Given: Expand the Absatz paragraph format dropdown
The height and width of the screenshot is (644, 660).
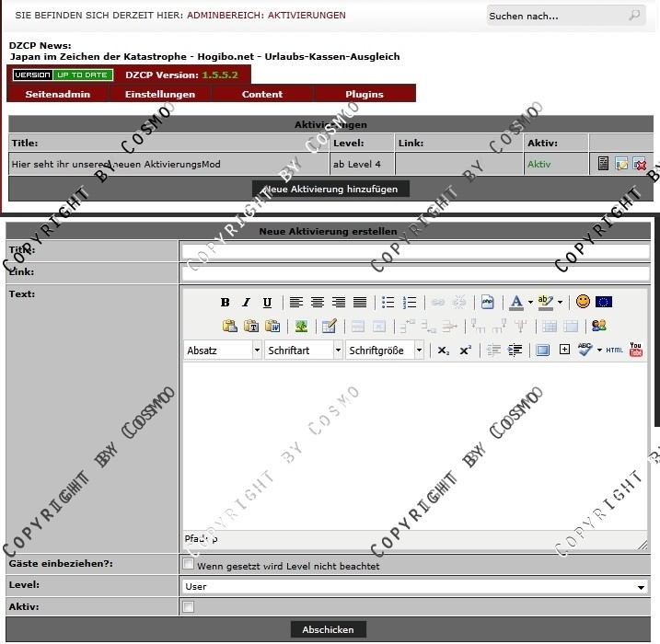Looking at the screenshot, I should click(223, 351).
